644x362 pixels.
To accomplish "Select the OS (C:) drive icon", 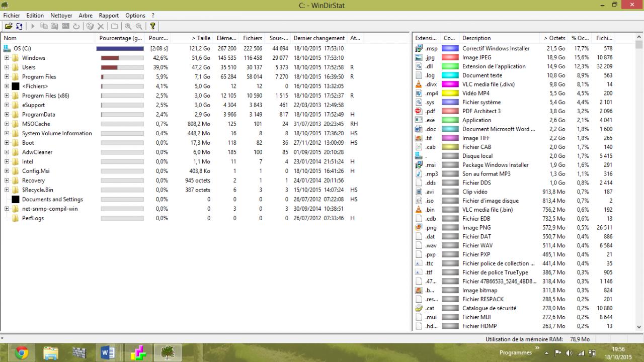I will pyautogui.click(x=7, y=48).
